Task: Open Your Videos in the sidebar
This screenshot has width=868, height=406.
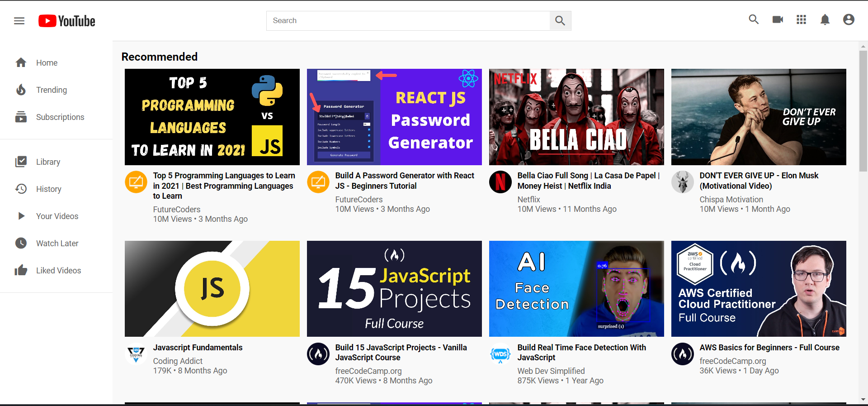Action: (x=56, y=216)
